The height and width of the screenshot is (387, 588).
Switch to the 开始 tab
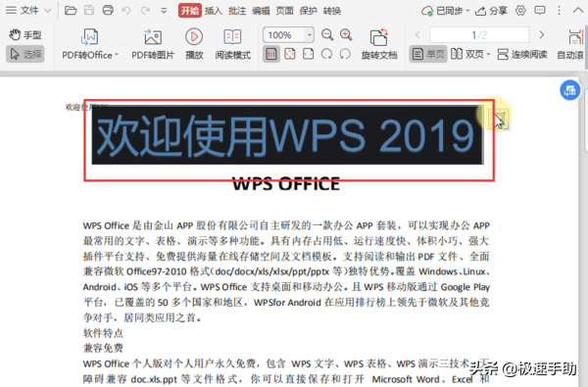[190, 11]
